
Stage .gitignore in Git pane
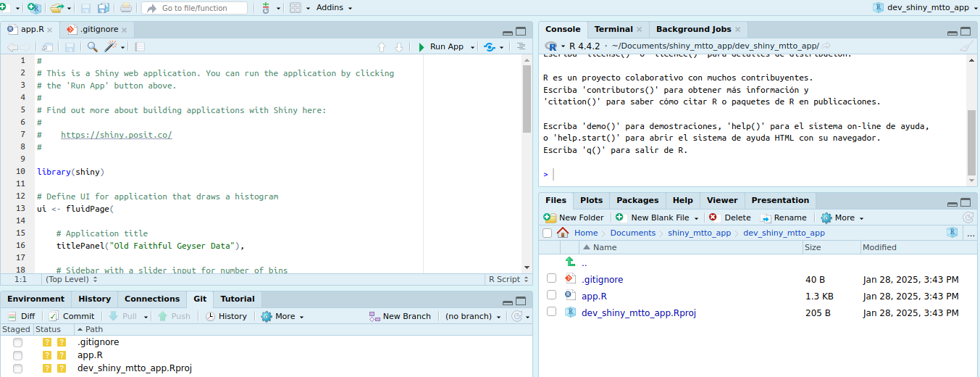pos(17,342)
